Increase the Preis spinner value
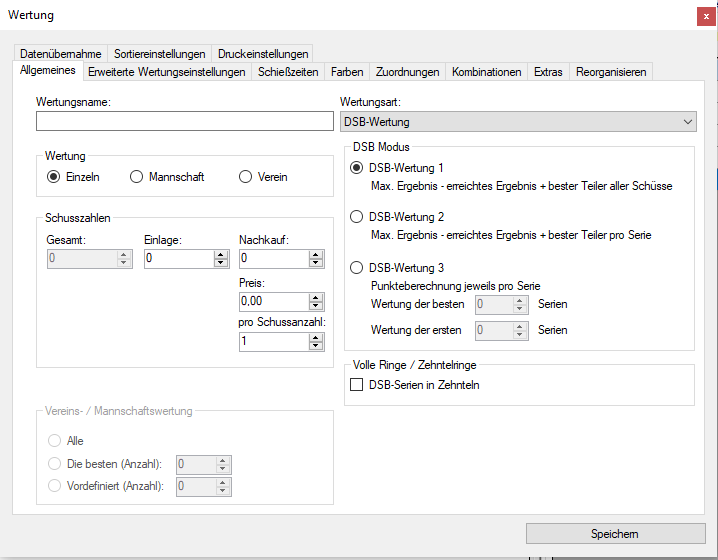 (316, 296)
